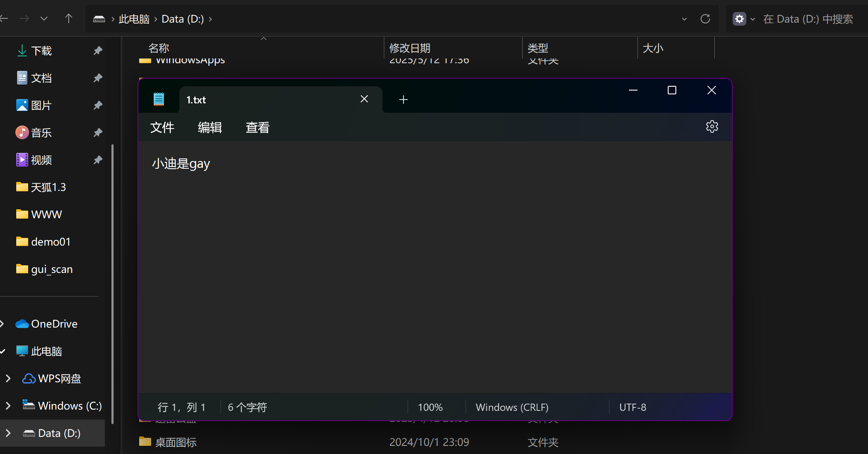
Task: Sort files by 修改日期 column
Action: [409, 48]
